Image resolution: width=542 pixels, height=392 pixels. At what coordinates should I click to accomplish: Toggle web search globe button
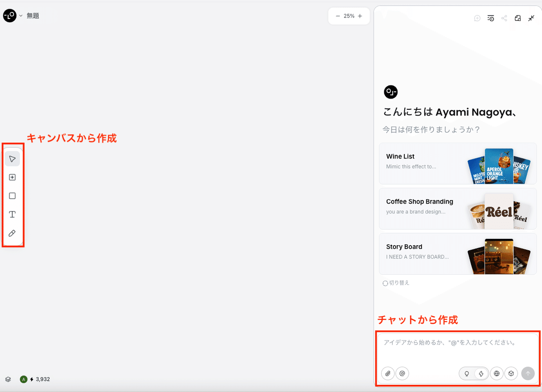point(497,373)
